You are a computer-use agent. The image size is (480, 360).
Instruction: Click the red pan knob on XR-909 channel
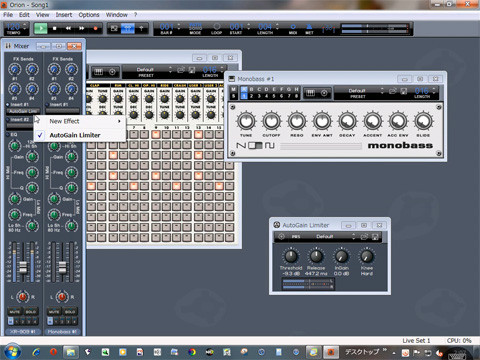click(22, 296)
